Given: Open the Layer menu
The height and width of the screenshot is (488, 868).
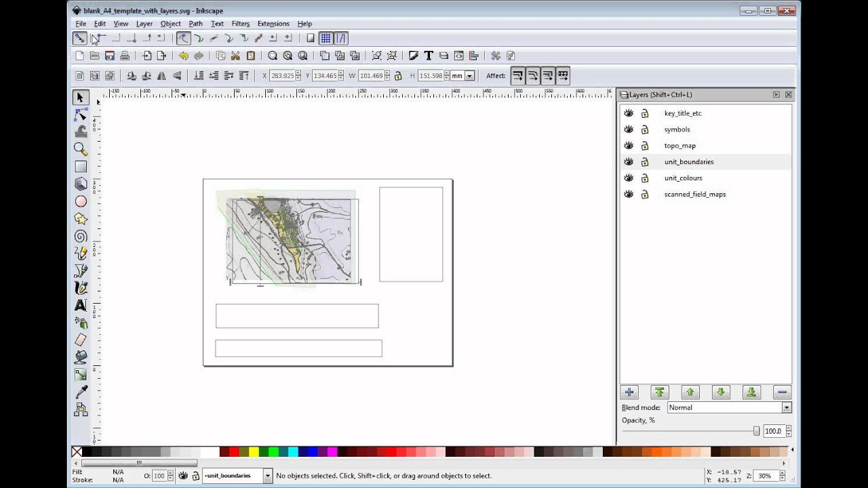Looking at the screenshot, I should (x=144, y=24).
